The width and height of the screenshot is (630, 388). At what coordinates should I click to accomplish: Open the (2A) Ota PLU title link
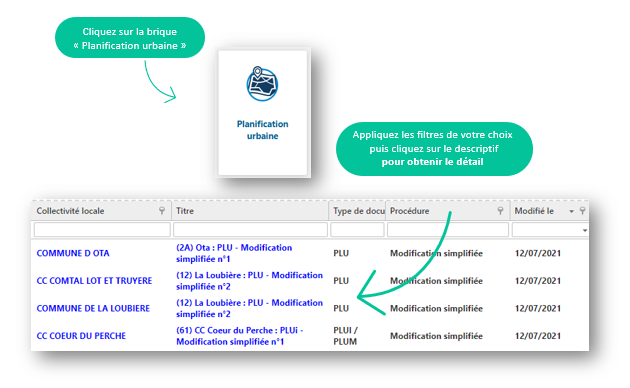click(x=234, y=253)
